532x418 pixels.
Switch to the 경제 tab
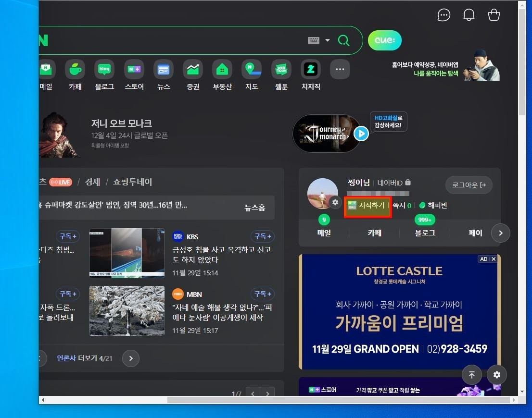point(92,182)
